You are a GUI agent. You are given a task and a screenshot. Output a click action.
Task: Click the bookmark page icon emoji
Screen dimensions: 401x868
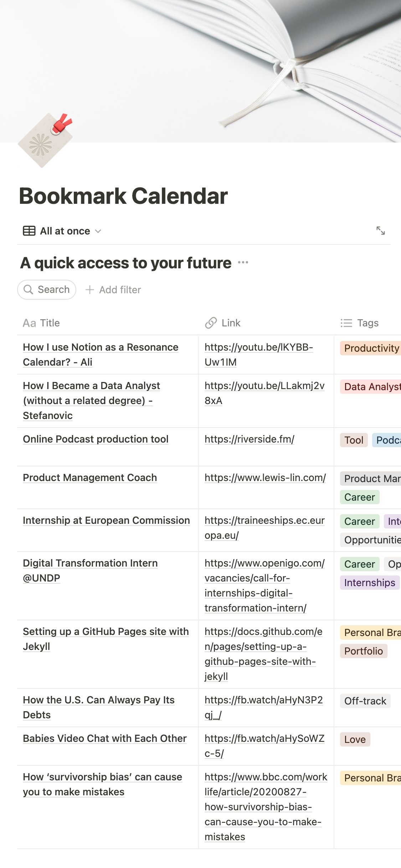46,140
